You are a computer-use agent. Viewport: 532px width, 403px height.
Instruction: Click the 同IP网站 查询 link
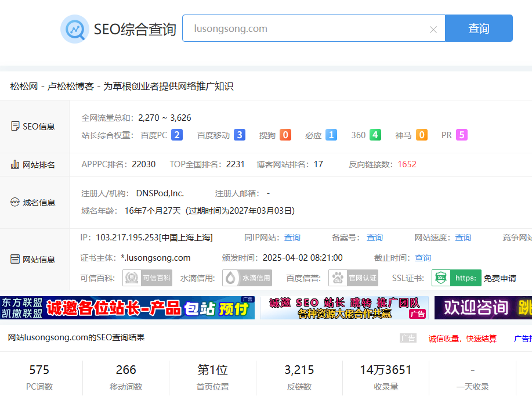click(292, 238)
